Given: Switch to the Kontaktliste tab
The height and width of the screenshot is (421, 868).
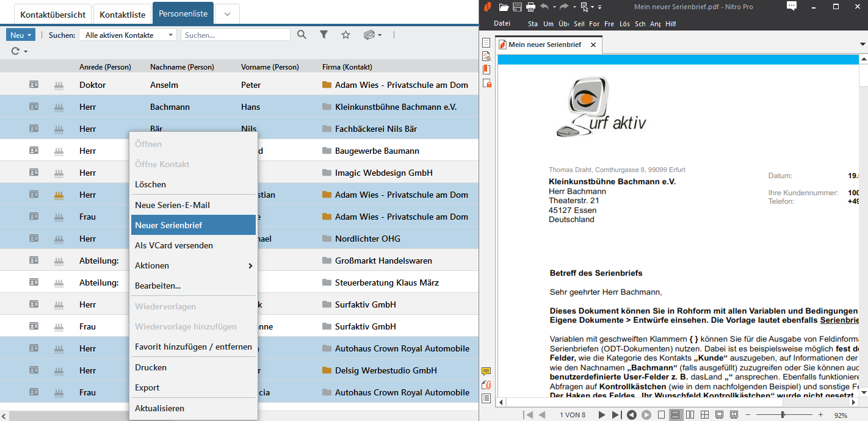Looking at the screenshot, I should pyautogui.click(x=123, y=13).
